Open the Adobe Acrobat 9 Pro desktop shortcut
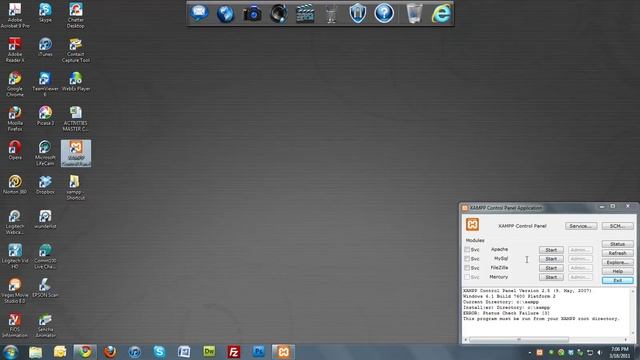This screenshot has width=640, height=360. pyautogui.click(x=15, y=15)
